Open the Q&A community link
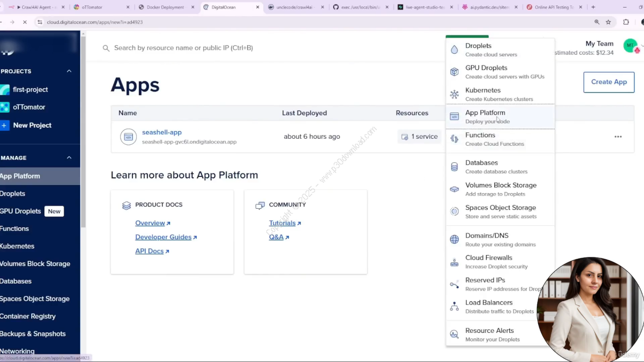 [x=279, y=237]
